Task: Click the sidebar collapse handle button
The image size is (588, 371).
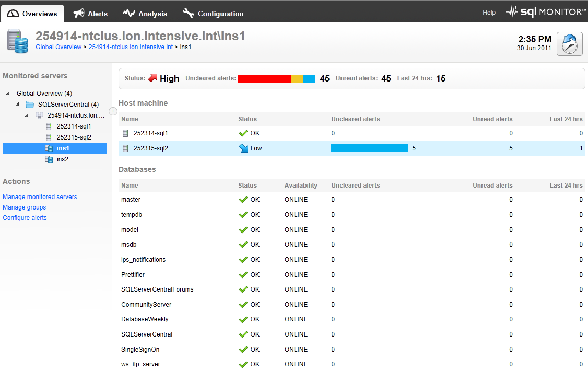Action: tap(113, 111)
